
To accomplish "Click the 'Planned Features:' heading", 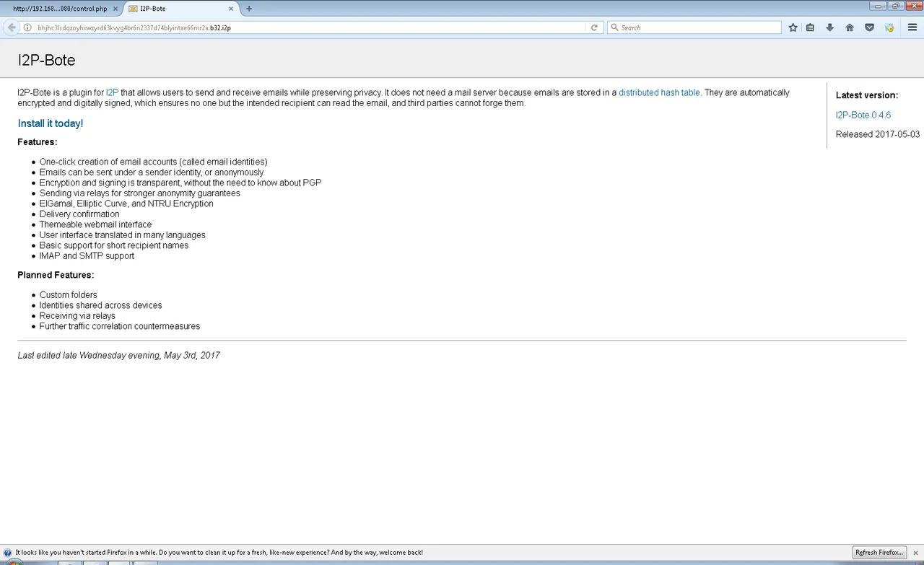I will point(56,275).
